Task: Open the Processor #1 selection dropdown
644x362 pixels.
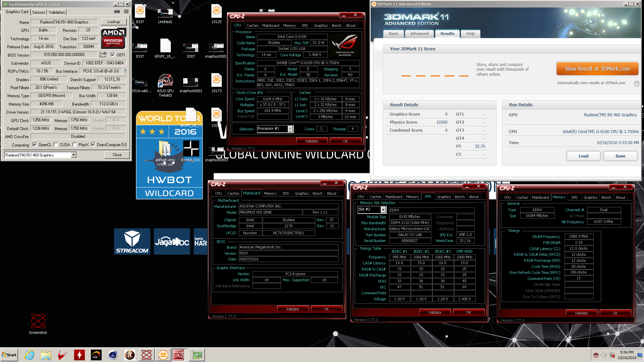Action: coord(290,129)
